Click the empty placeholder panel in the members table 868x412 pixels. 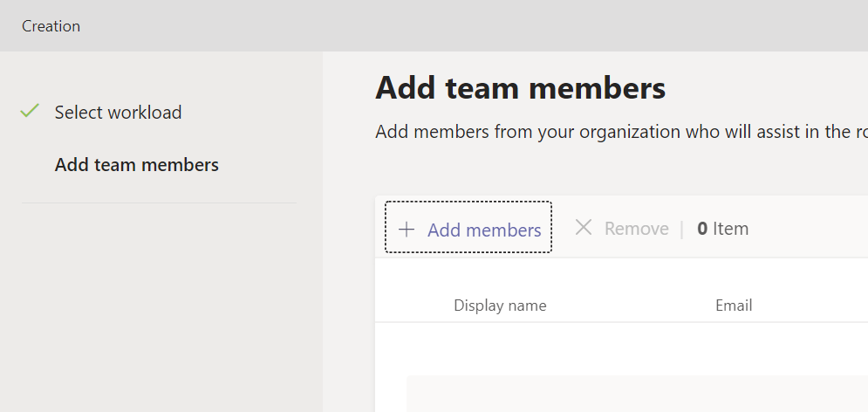pyautogui.click(x=637, y=394)
